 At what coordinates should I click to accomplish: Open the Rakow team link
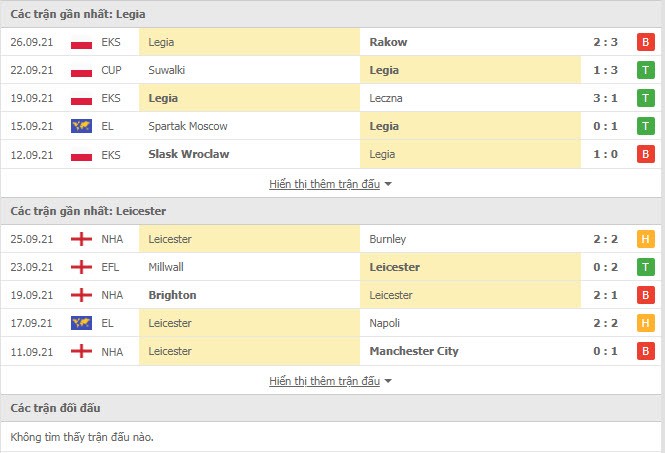(x=388, y=42)
